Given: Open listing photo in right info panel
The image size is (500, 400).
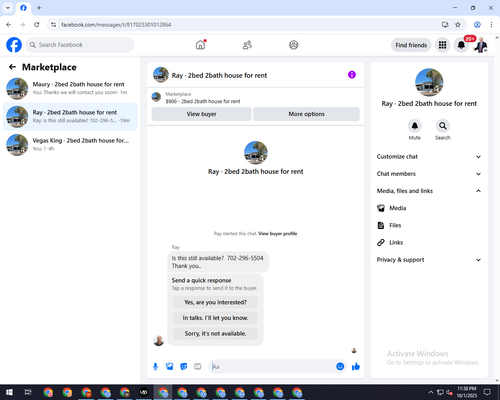Looking at the screenshot, I should (429, 82).
